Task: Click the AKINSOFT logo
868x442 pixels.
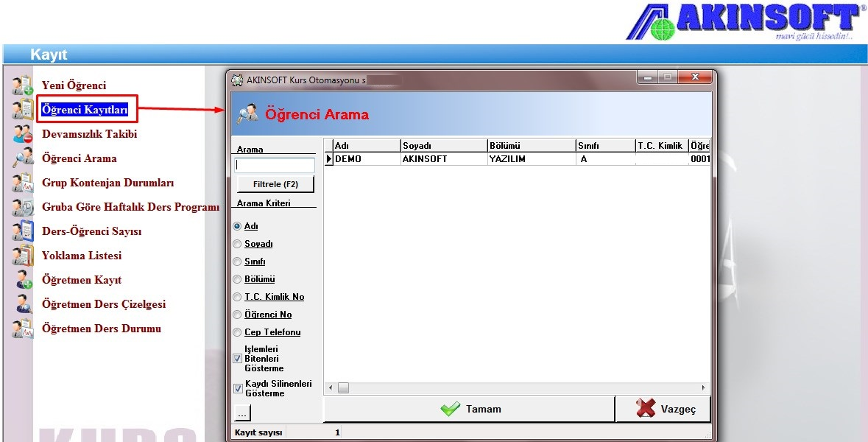Action: coord(747,22)
